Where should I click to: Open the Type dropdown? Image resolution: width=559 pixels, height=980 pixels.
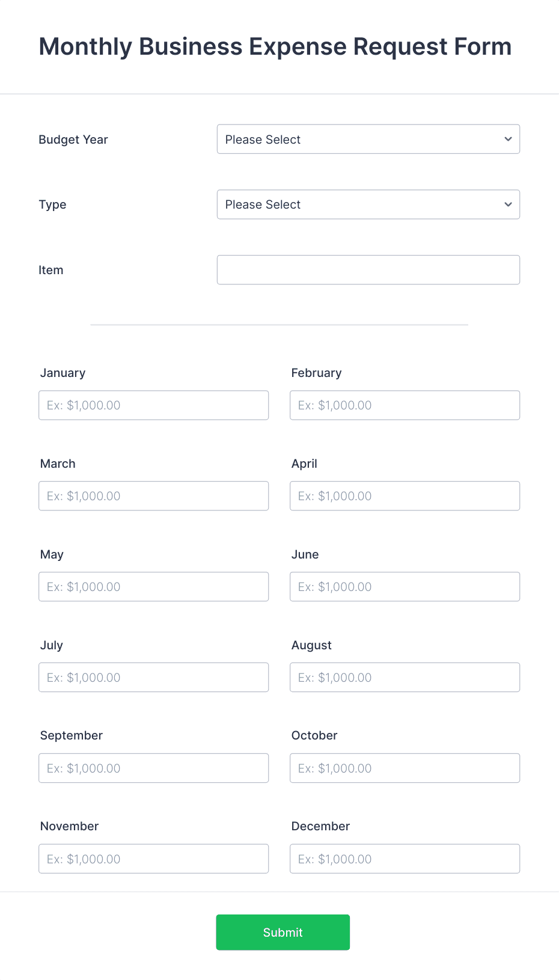click(x=368, y=204)
